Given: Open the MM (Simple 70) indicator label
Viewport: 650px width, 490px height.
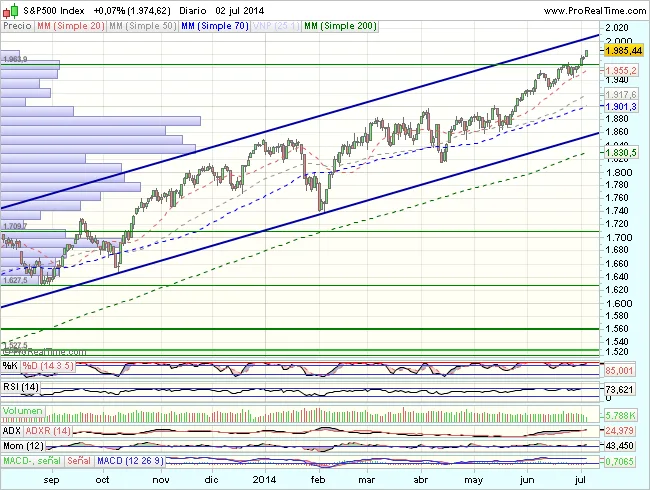Looking at the screenshot, I should pyautogui.click(x=215, y=26).
